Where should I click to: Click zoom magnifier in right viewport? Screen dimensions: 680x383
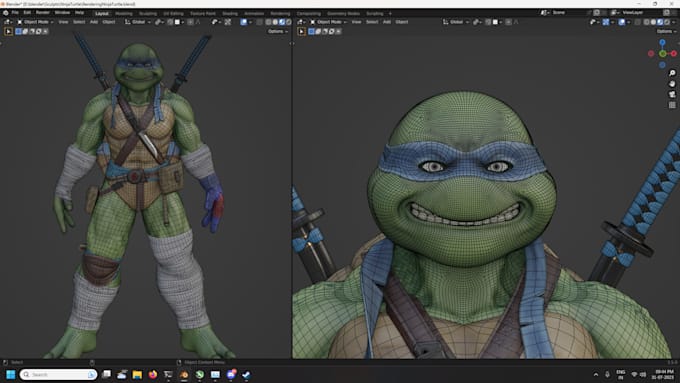click(x=672, y=73)
